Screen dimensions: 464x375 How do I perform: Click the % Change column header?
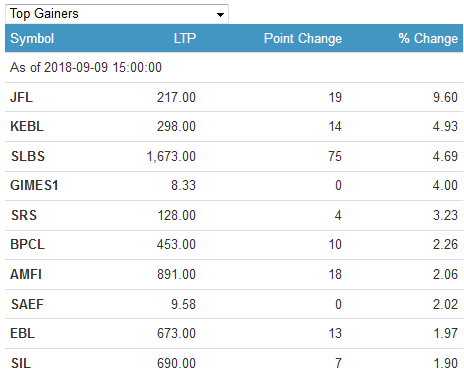pyautogui.click(x=428, y=38)
